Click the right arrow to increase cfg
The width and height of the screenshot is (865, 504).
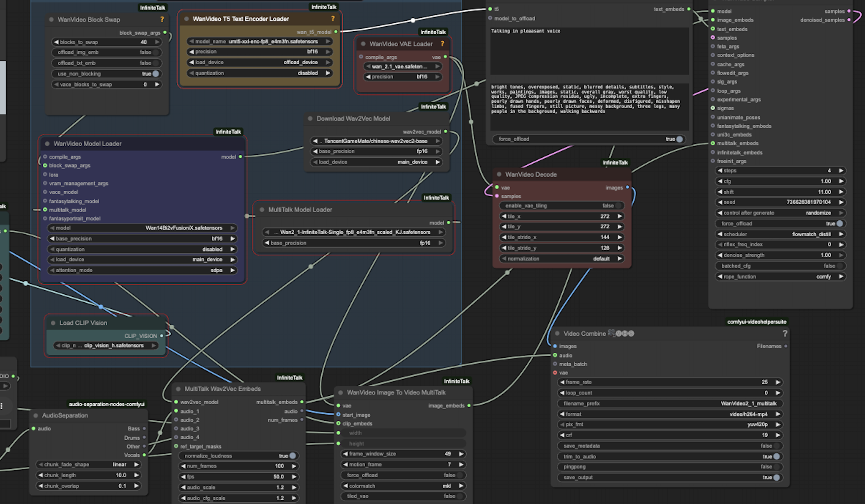coord(841,181)
